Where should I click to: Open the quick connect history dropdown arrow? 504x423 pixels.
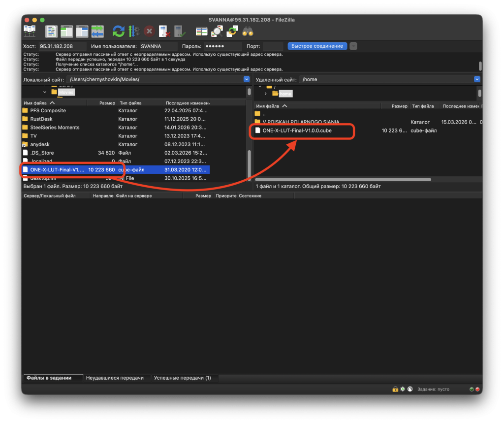point(353,46)
